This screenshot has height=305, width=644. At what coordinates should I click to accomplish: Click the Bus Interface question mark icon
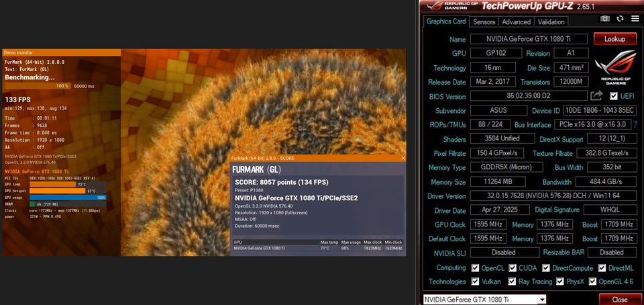(x=635, y=124)
